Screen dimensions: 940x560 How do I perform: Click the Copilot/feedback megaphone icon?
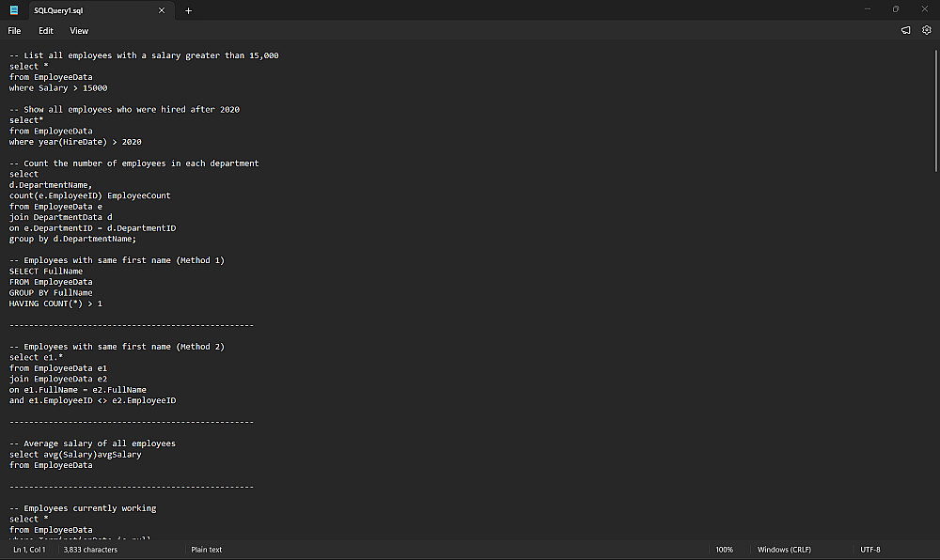(905, 30)
